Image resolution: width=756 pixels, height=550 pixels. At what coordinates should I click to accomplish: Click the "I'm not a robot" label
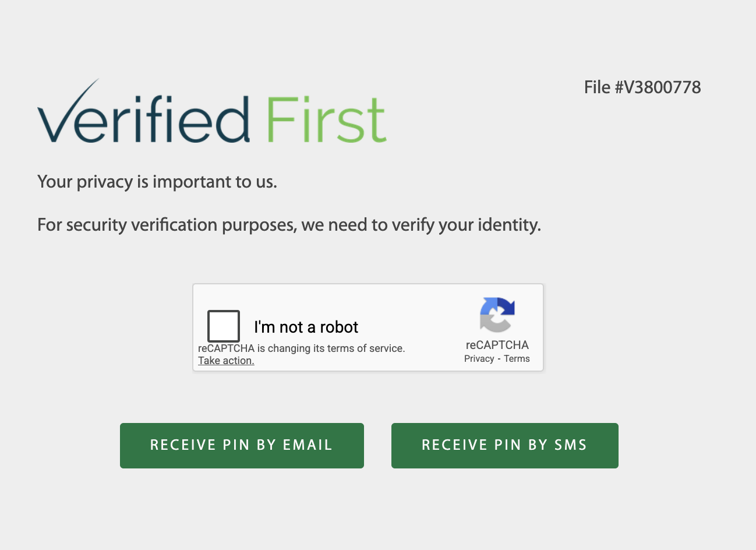tap(306, 327)
